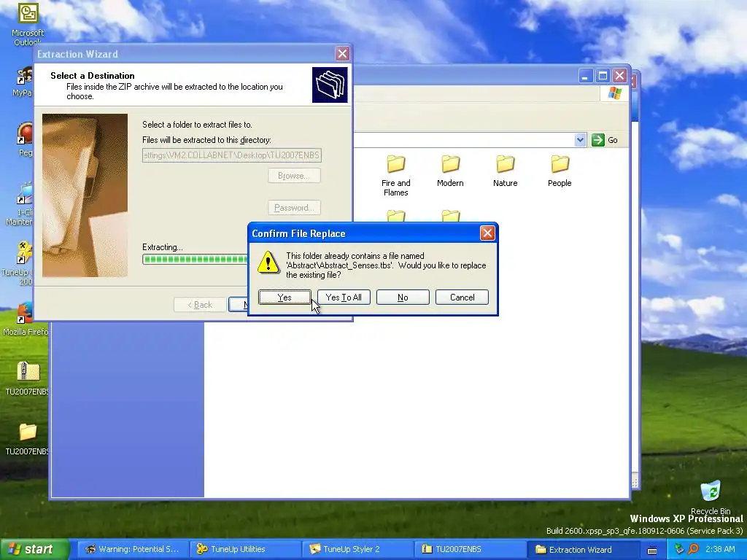Switch to TuneUp Styler 2 taskbar item
The image size is (747, 560).
(357, 549)
